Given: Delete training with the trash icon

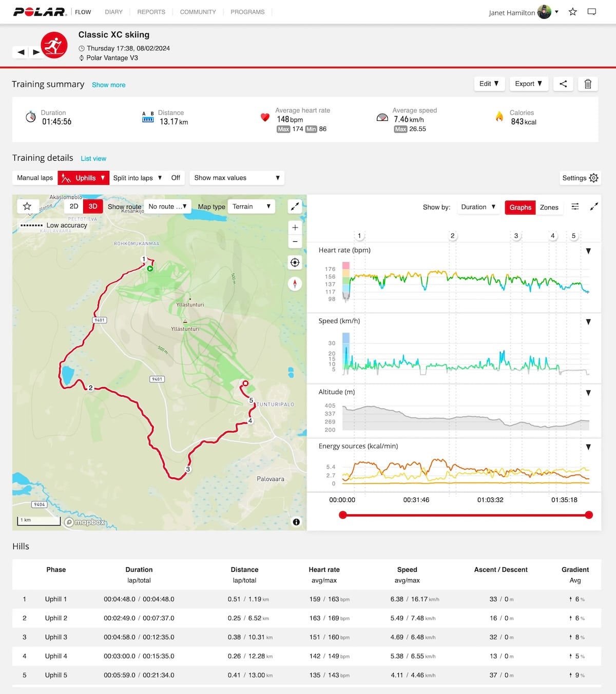Looking at the screenshot, I should [588, 84].
